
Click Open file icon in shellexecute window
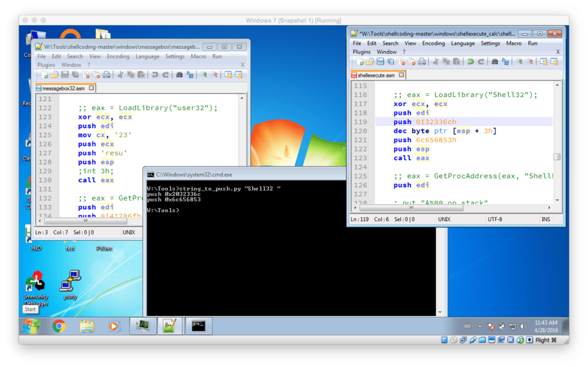point(370,62)
